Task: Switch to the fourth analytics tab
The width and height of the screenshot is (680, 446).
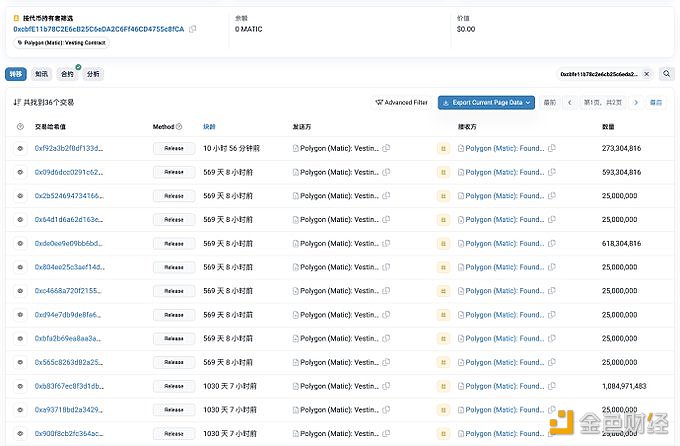Action: (x=93, y=74)
